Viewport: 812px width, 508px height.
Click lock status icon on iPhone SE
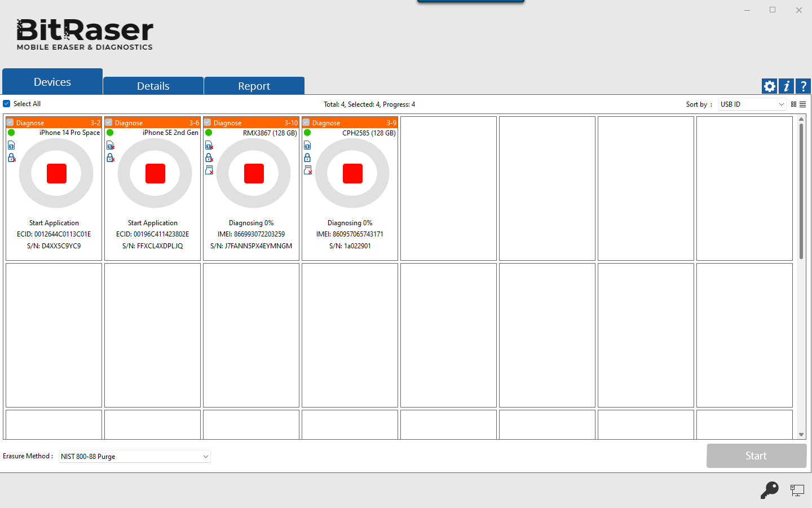[x=111, y=157]
